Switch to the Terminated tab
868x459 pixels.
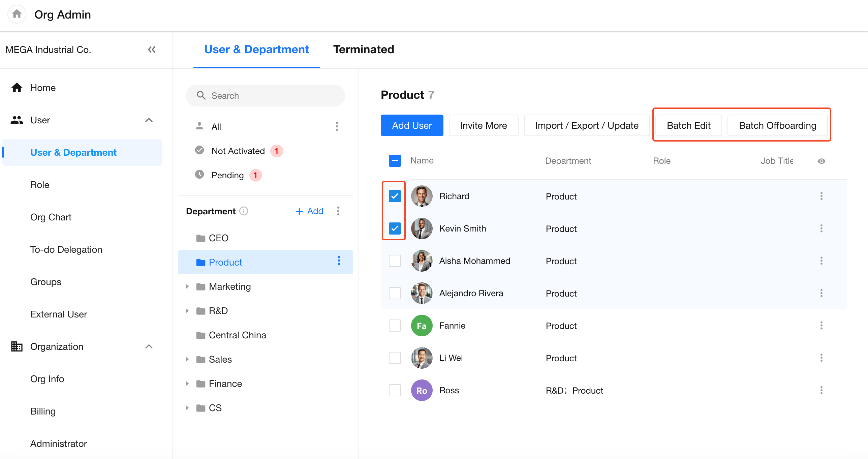pos(363,50)
